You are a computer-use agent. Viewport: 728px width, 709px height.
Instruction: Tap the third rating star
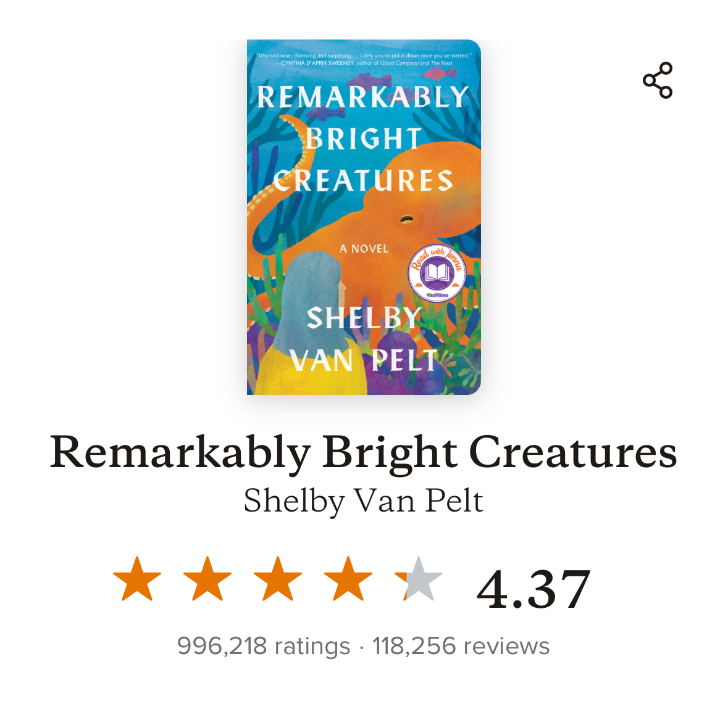[x=278, y=579]
